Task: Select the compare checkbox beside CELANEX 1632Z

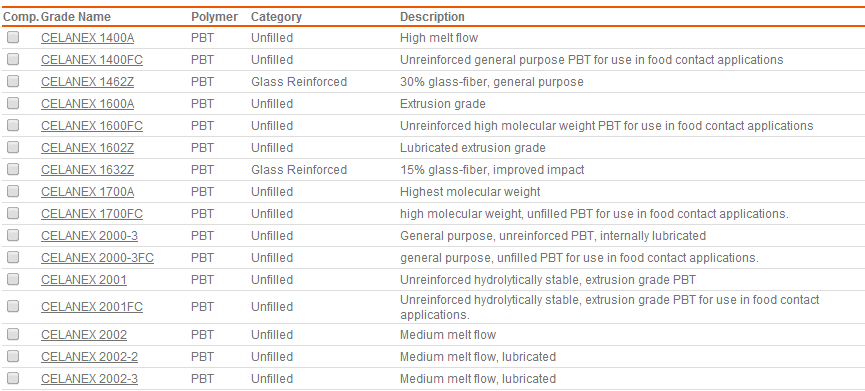Action: (13, 170)
